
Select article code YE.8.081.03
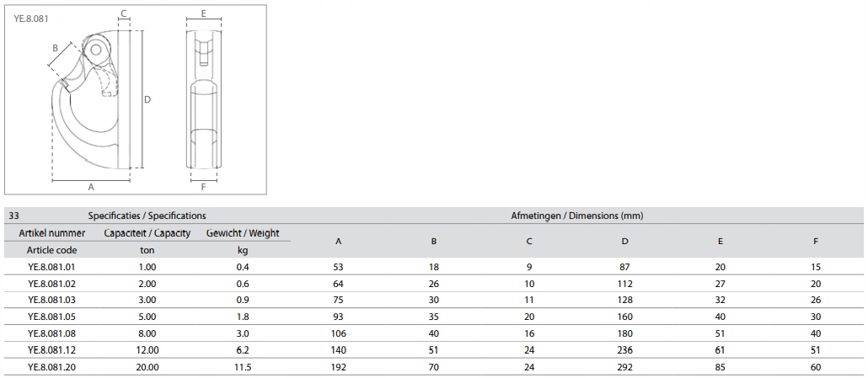[52, 300]
